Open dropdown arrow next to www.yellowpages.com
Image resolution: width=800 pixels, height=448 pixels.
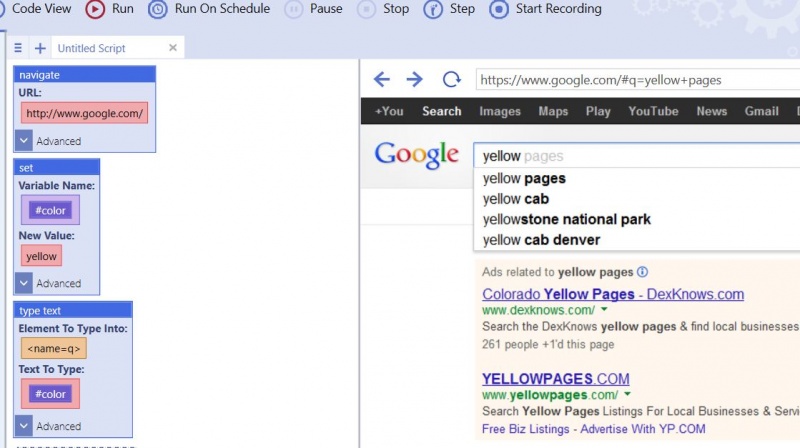[x=627, y=394]
